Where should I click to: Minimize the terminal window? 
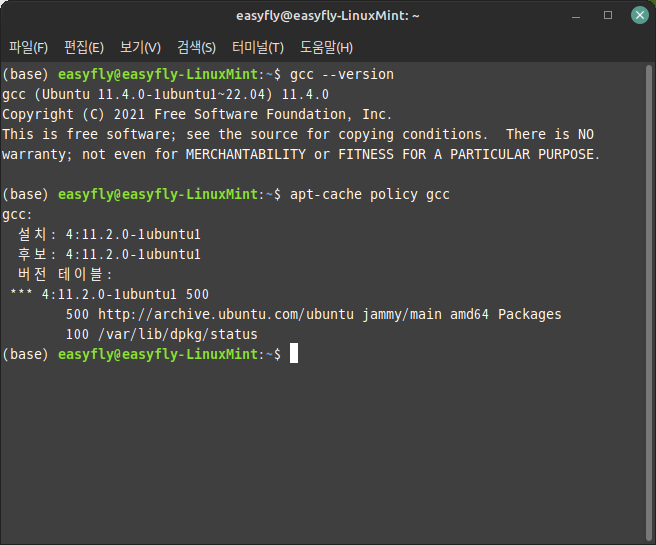pos(576,15)
